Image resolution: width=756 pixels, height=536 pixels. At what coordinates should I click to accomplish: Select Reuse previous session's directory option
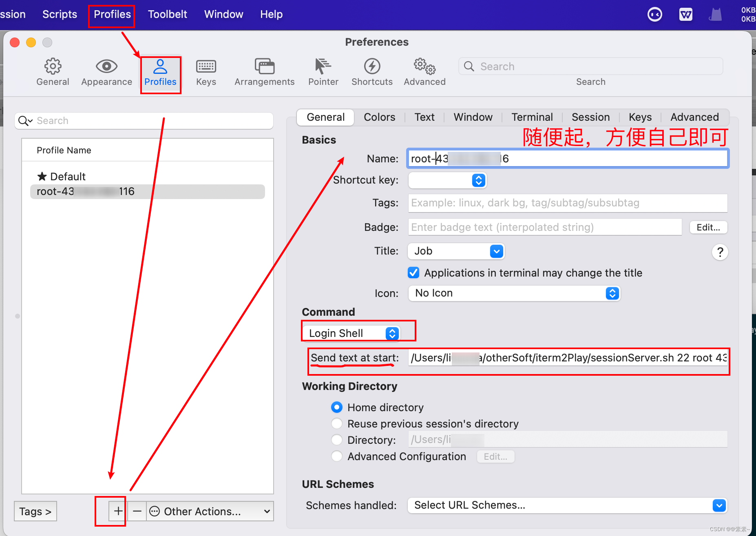337,423
